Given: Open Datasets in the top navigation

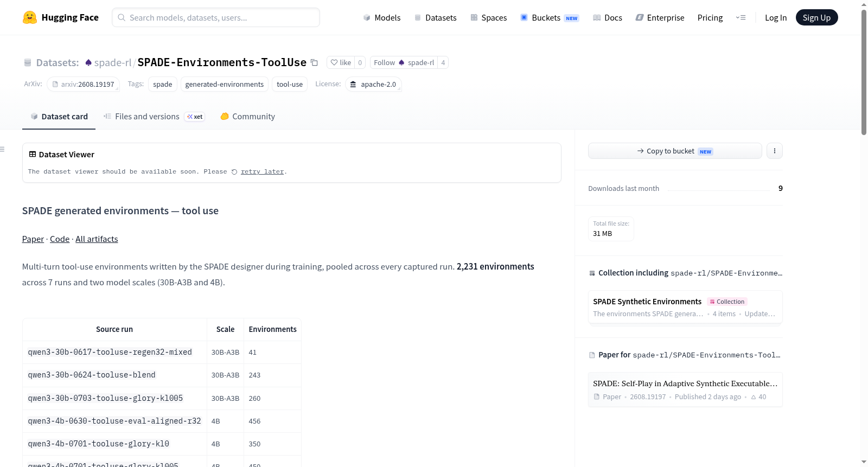Looking at the screenshot, I should pos(435,17).
